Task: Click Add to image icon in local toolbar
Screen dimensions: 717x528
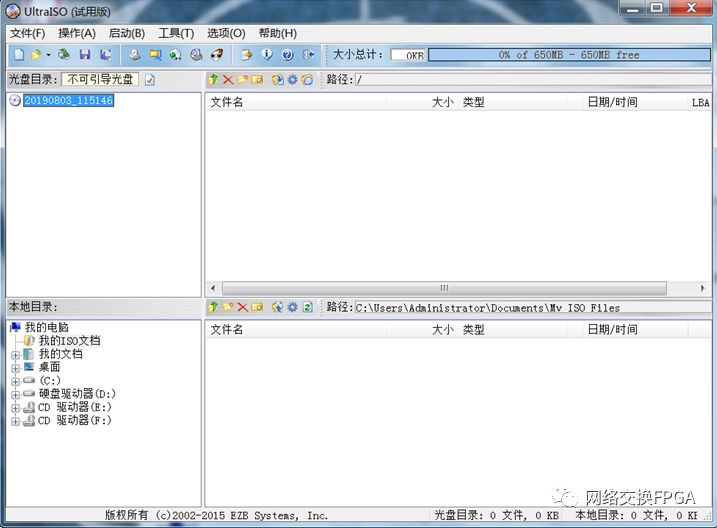Action: click(x=278, y=307)
